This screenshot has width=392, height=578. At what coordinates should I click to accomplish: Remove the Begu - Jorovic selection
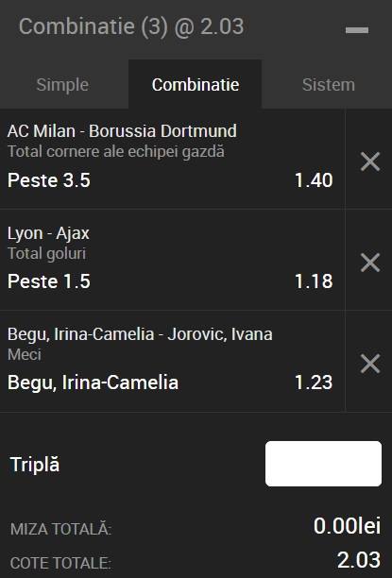[x=370, y=364]
